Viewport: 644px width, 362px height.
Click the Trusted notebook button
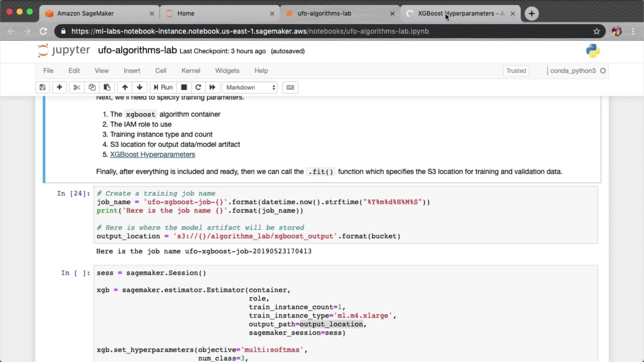point(516,71)
